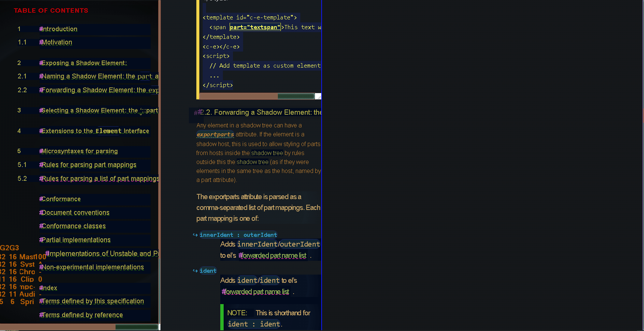Go to Document conventions

74,213
